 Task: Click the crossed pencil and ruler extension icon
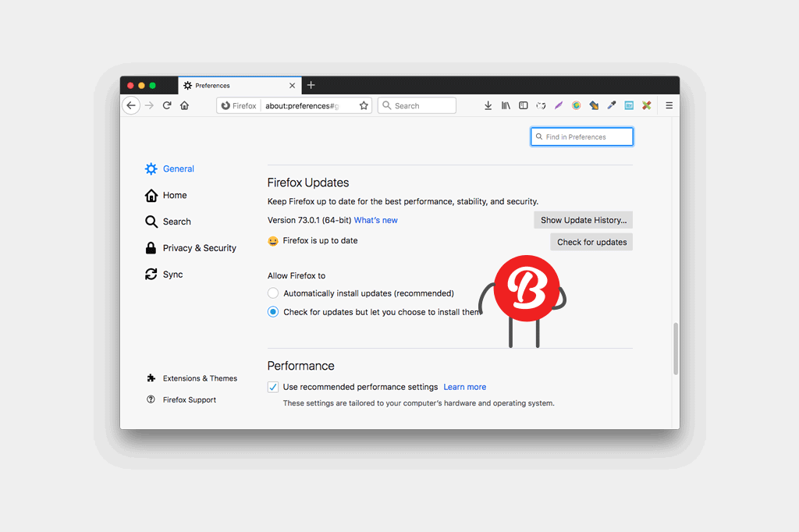[647, 105]
